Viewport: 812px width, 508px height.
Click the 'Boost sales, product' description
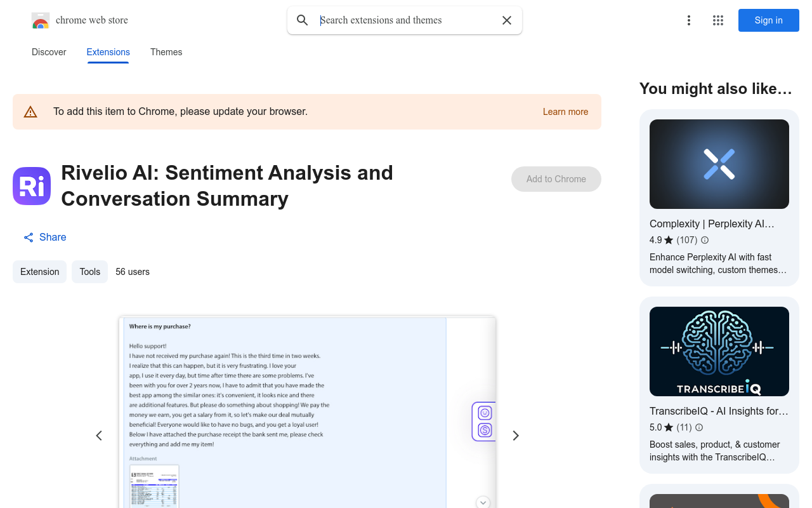point(715,451)
